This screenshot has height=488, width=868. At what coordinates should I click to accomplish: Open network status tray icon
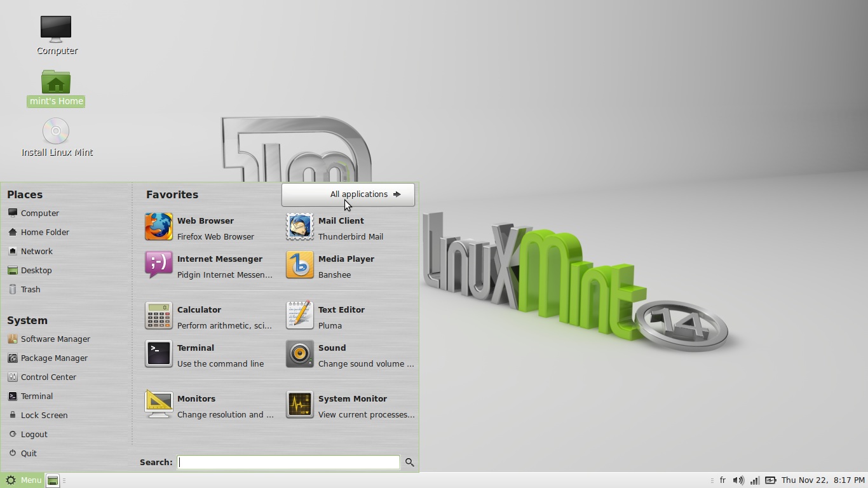(x=754, y=480)
